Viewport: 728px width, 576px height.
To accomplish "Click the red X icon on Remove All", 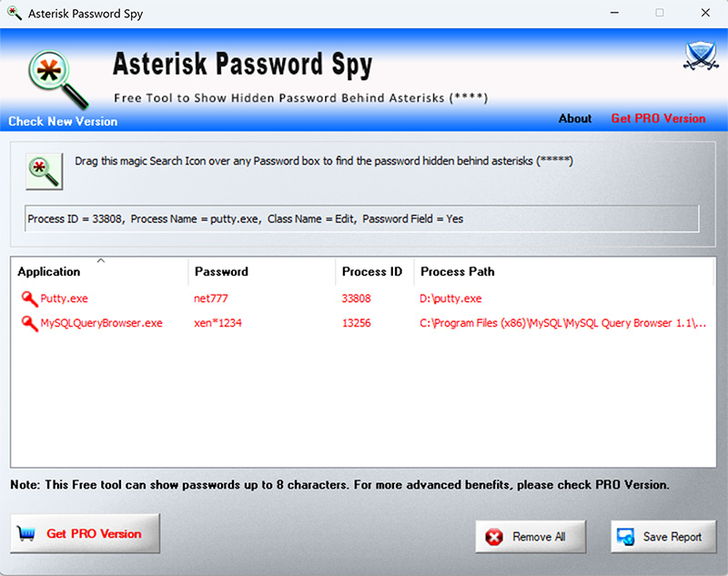I will [494, 537].
